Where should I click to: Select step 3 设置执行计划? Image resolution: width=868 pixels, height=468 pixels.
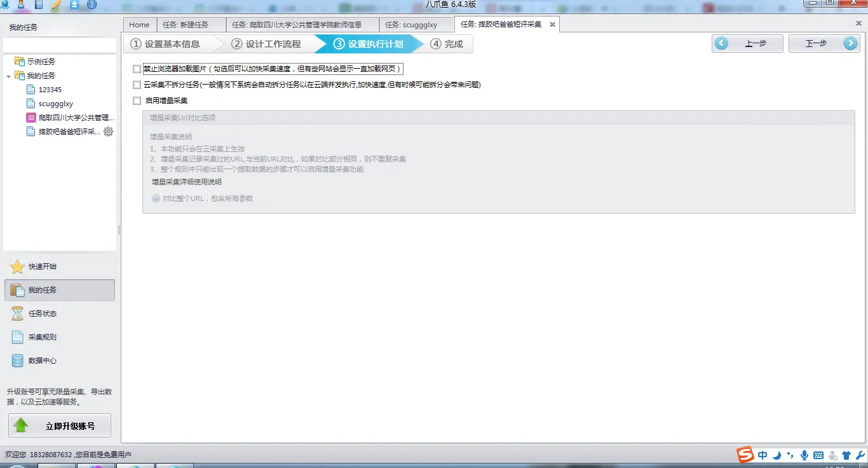click(x=369, y=44)
